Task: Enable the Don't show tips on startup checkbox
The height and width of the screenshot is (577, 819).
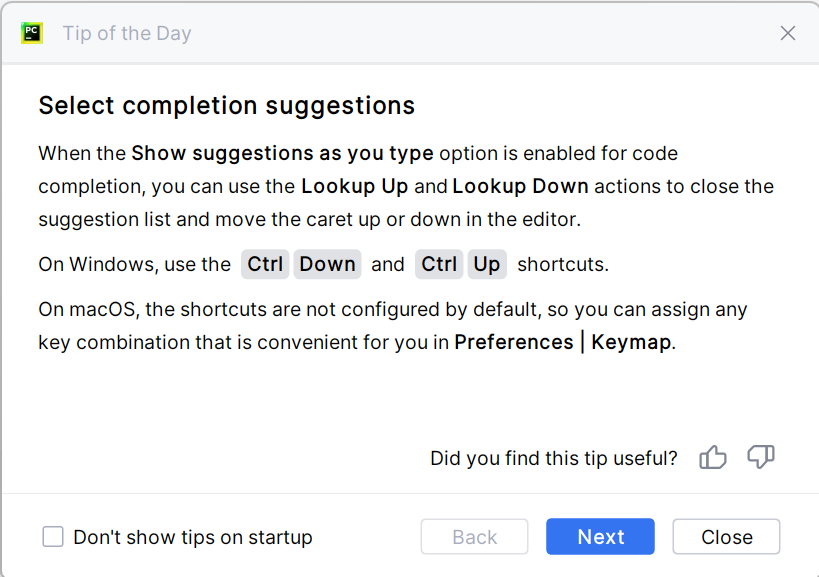Action: (x=53, y=537)
